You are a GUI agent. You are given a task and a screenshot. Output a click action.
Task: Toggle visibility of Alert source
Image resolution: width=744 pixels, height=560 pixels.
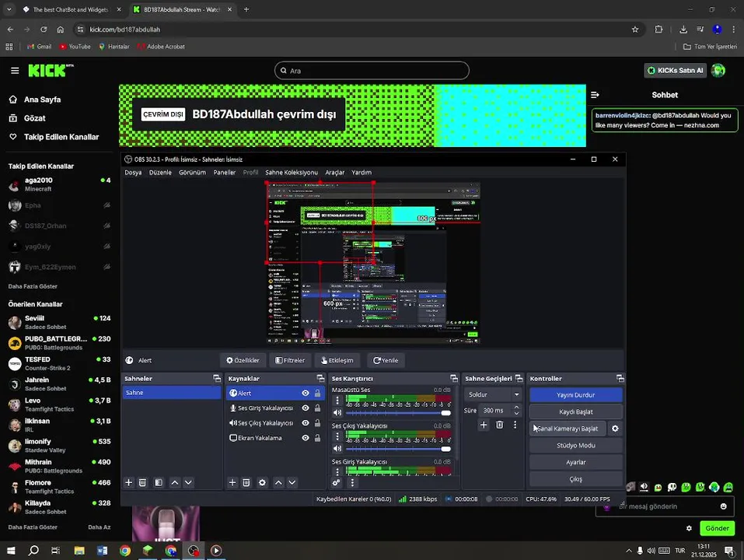coord(306,393)
